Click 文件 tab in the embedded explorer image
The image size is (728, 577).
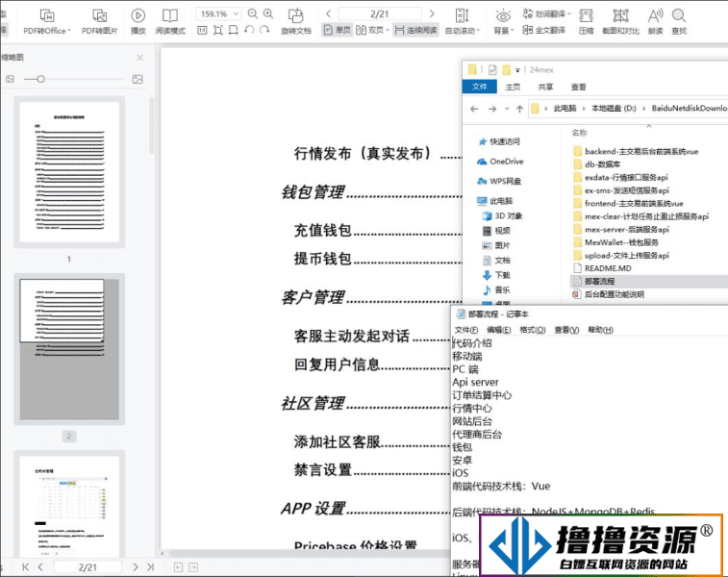(480, 87)
